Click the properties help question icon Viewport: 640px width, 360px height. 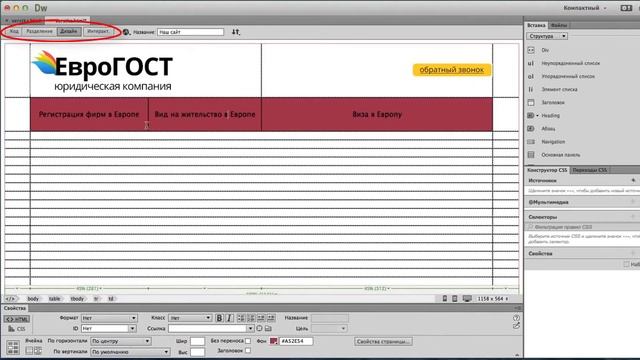(516, 318)
